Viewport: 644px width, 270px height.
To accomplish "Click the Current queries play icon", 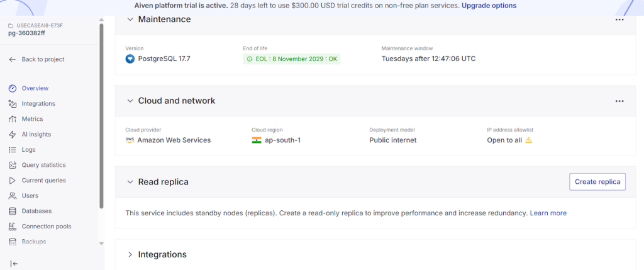I will point(12,181).
